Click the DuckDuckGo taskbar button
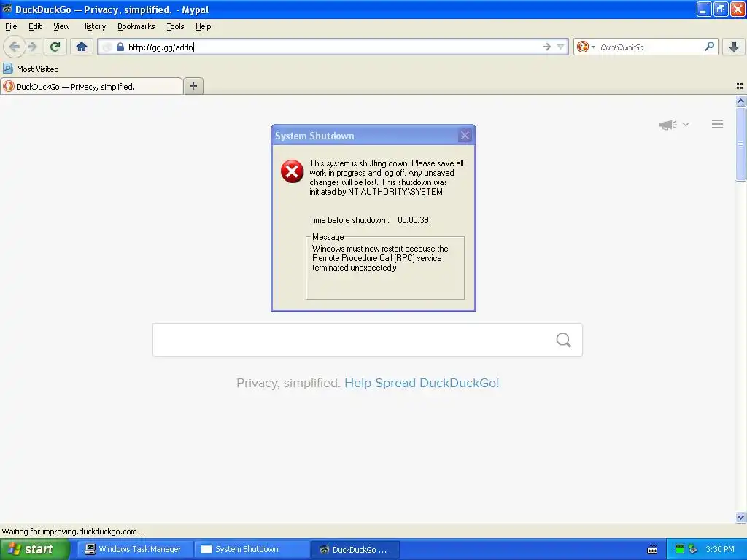Screen dimensions: 747x560 click(x=355, y=550)
